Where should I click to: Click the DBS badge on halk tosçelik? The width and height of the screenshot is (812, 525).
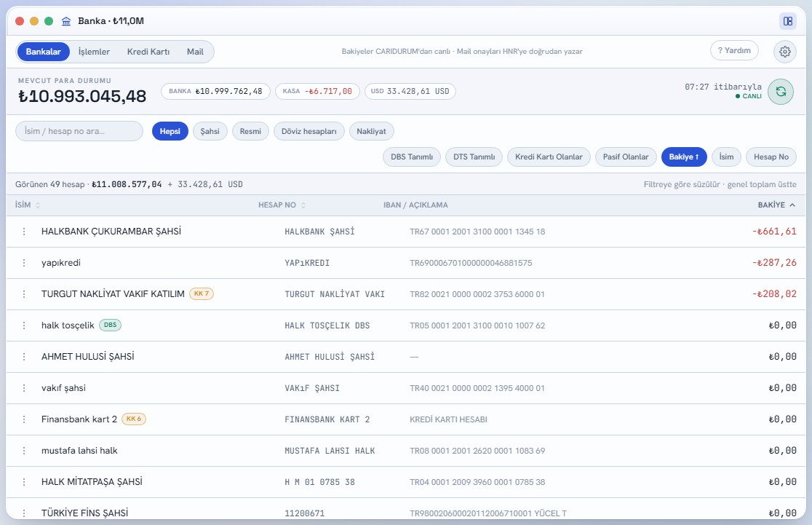point(110,325)
